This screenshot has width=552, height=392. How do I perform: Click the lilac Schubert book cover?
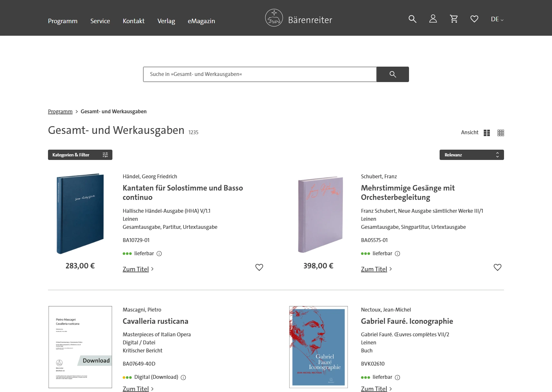click(320, 214)
